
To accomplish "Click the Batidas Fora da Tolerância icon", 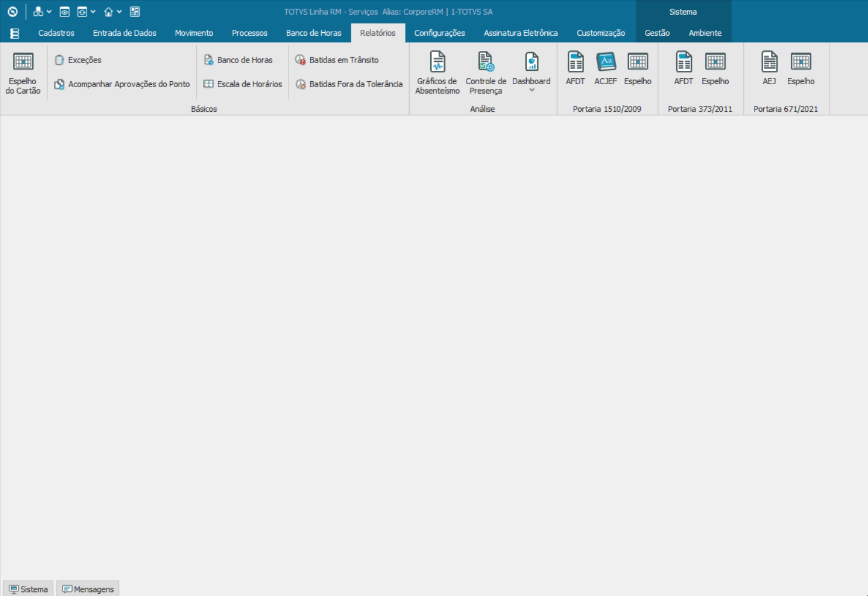I will click(x=300, y=84).
